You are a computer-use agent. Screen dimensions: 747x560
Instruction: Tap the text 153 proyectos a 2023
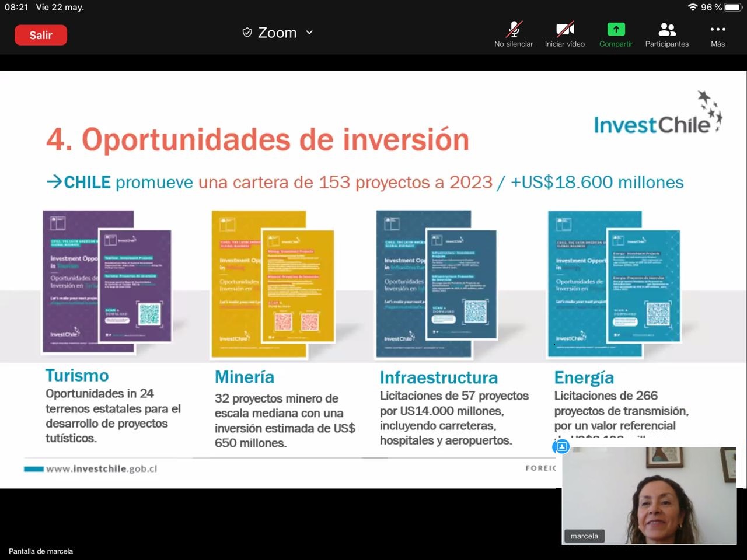pos(406,183)
